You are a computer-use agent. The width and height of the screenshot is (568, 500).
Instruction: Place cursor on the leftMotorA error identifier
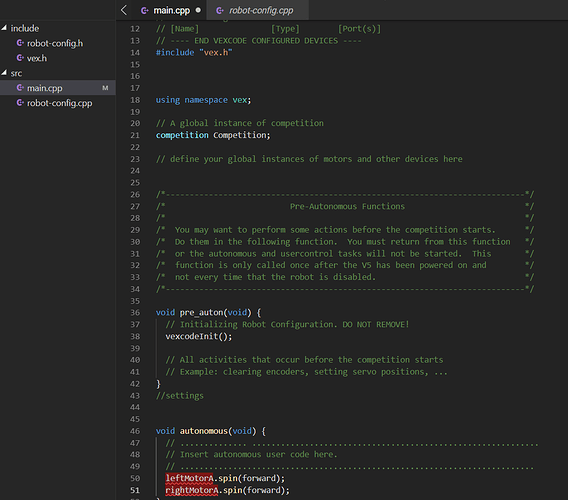pos(189,478)
